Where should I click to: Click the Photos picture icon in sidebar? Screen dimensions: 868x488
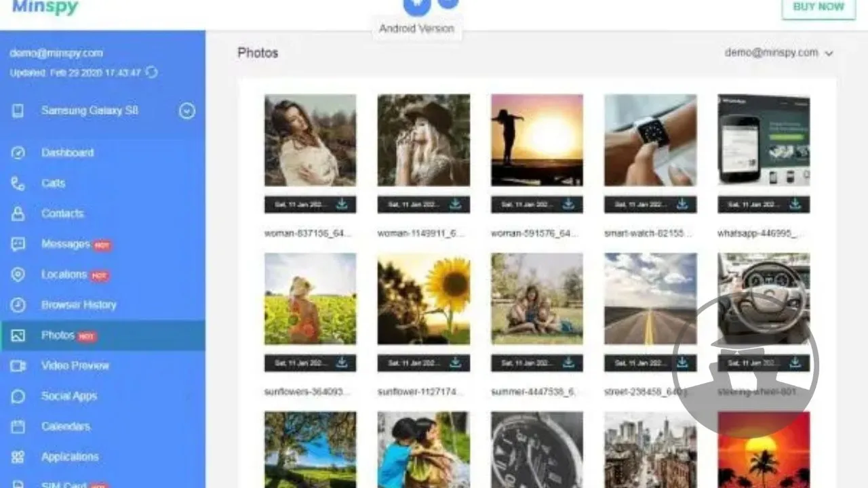pos(18,335)
